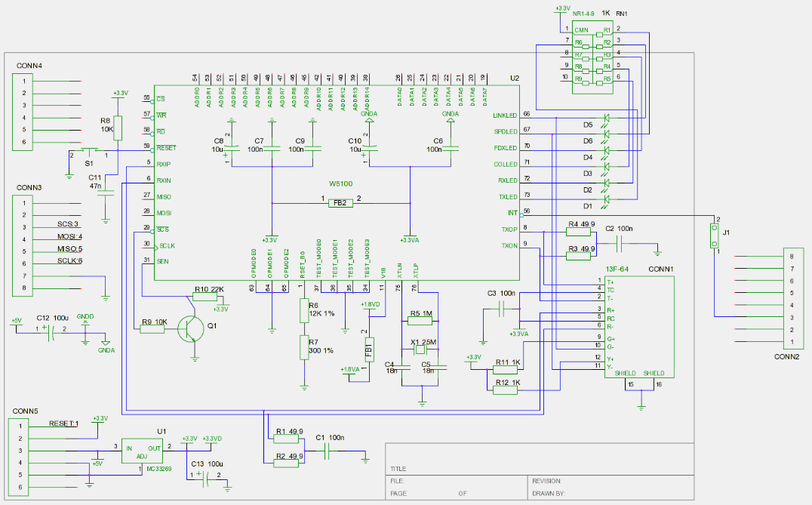Select the CONN1 label above the 13F-64 jack
The image size is (812, 505).
click(x=661, y=269)
